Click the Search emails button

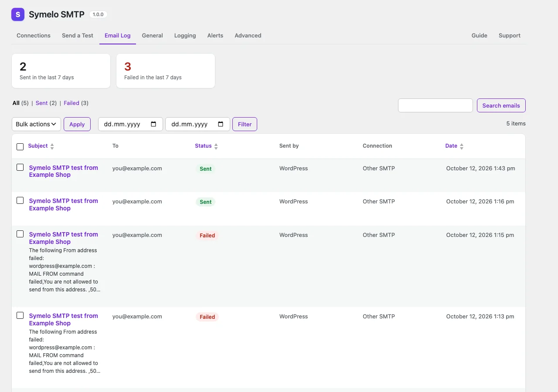(501, 105)
